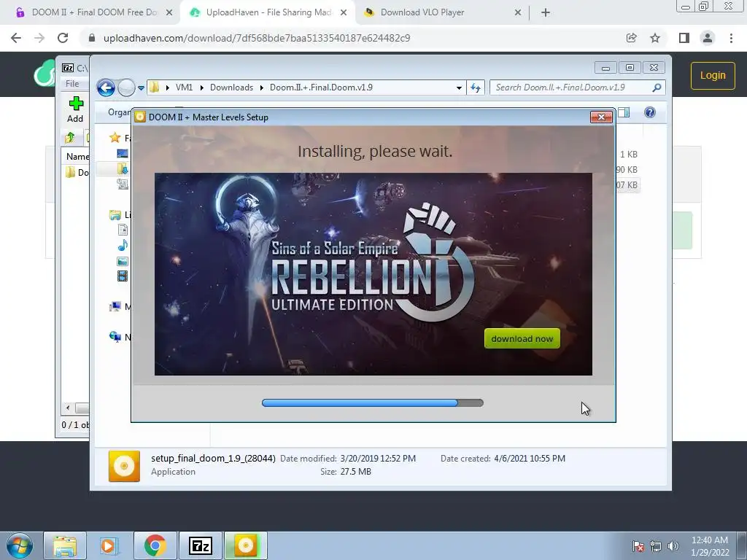The width and height of the screenshot is (747, 560).
Task: Select Downloads in Explorer breadcrumb
Action: pos(231,87)
